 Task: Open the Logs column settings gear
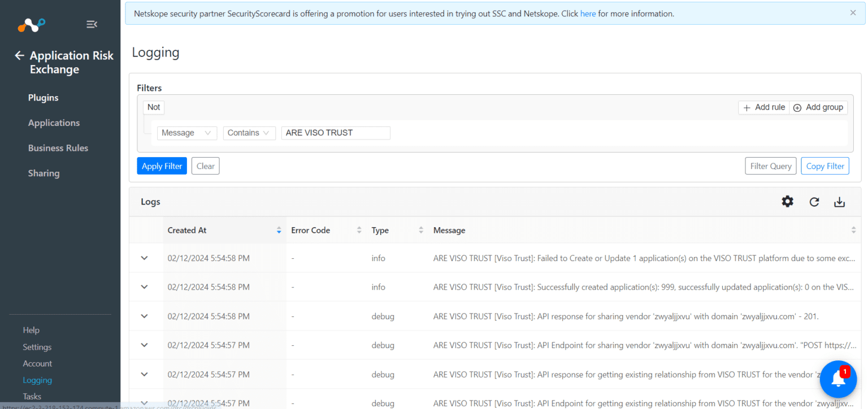(x=787, y=202)
